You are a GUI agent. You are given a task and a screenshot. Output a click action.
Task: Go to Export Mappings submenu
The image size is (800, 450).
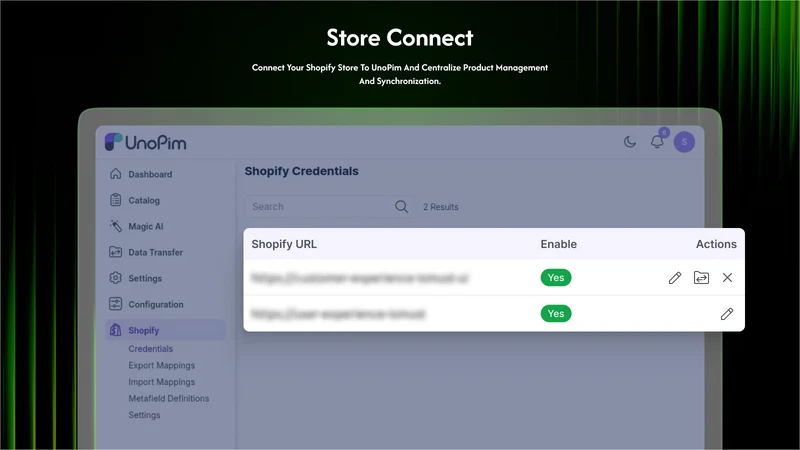pos(162,365)
